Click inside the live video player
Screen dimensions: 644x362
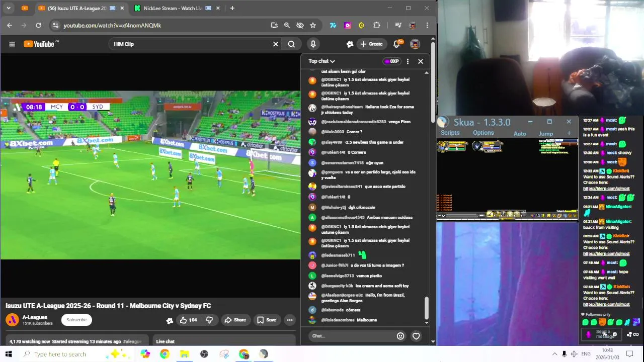(150, 175)
